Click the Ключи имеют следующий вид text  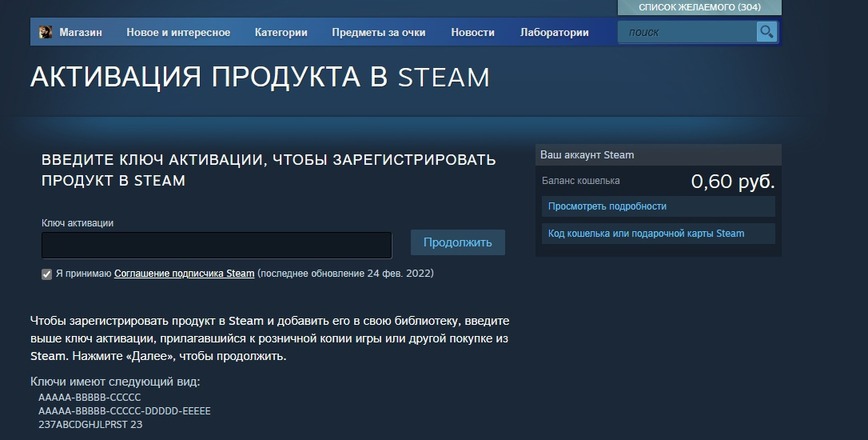click(x=115, y=382)
